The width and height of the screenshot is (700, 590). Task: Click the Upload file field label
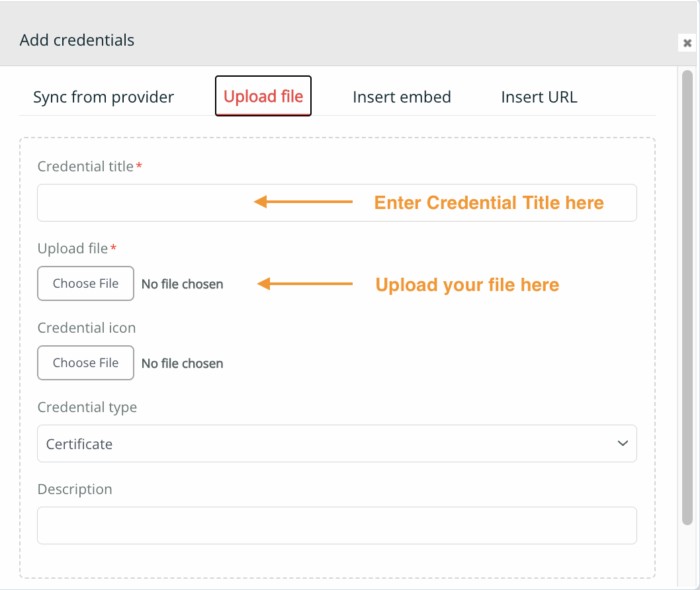pyautogui.click(x=73, y=248)
